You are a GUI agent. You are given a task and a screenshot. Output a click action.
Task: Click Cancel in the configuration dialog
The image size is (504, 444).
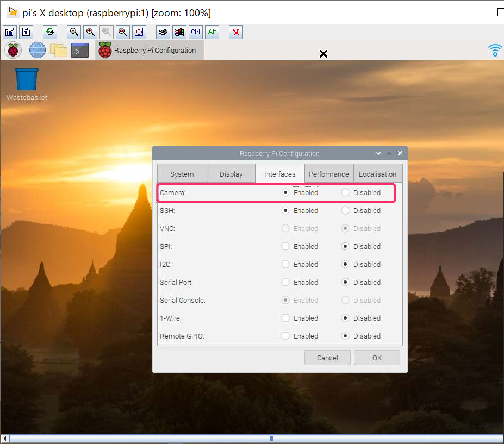(x=327, y=358)
